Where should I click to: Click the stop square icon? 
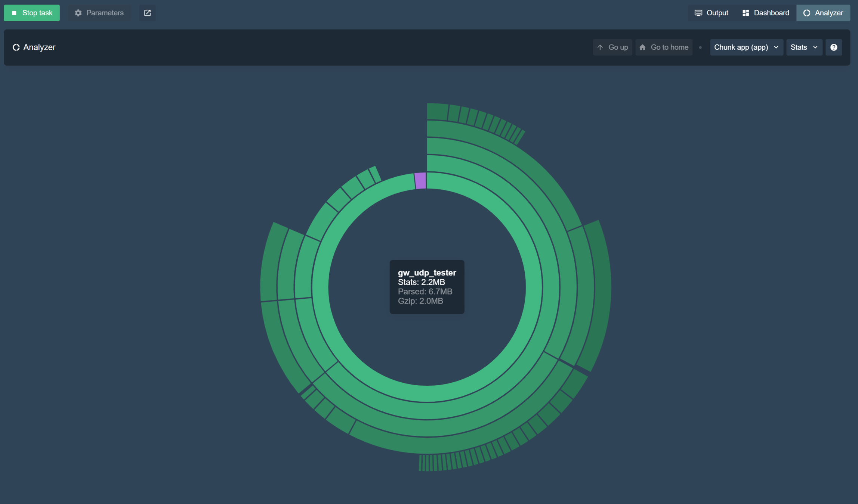point(14,13)
